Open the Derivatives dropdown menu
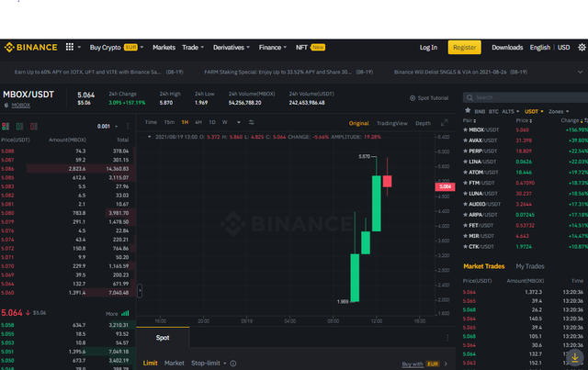Image resolution: width=588 pixels, height=370 pixels. (232, 47)
